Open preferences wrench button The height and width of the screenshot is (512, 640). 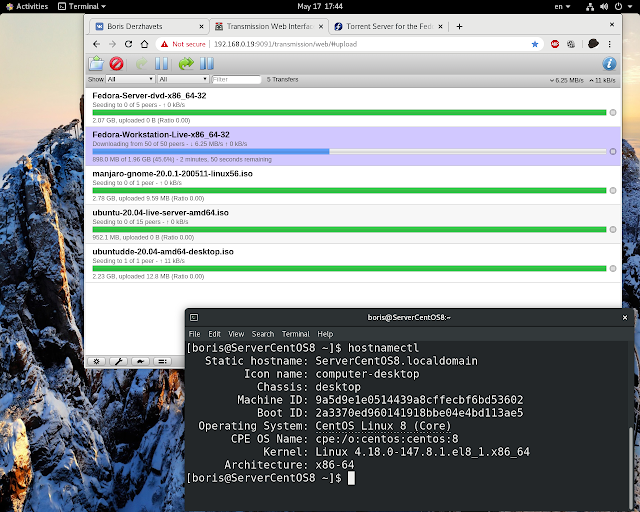click(x=119, y=361)
